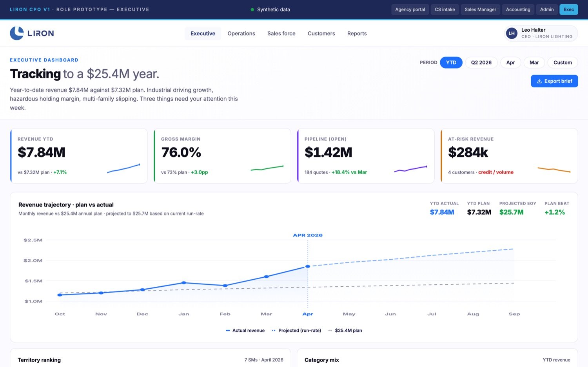This screenshot has height=367, width=588.
Task: Click the Plan Beat +1.2% value
Action: 555,212
